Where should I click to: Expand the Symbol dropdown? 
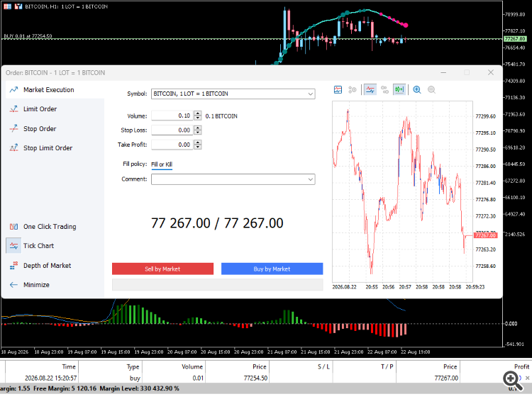coord(311,94)
